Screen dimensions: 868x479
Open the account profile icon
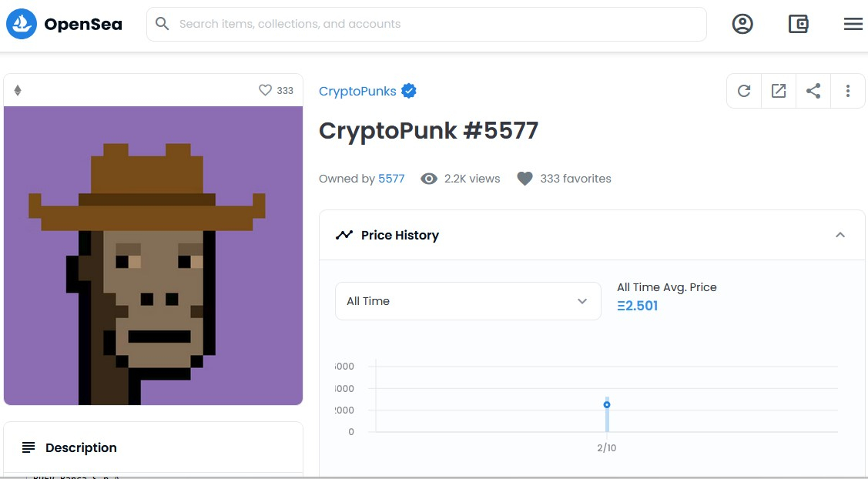click(742, 24)
